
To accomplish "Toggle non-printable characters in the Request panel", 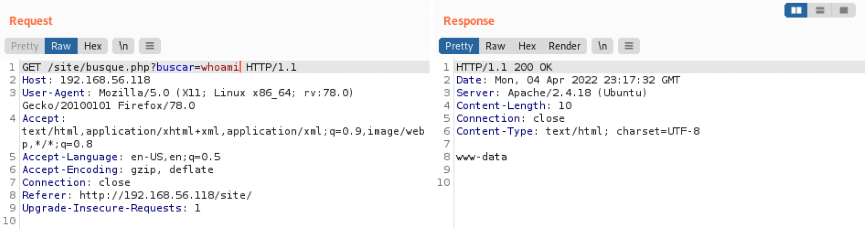I will (123, 46).
